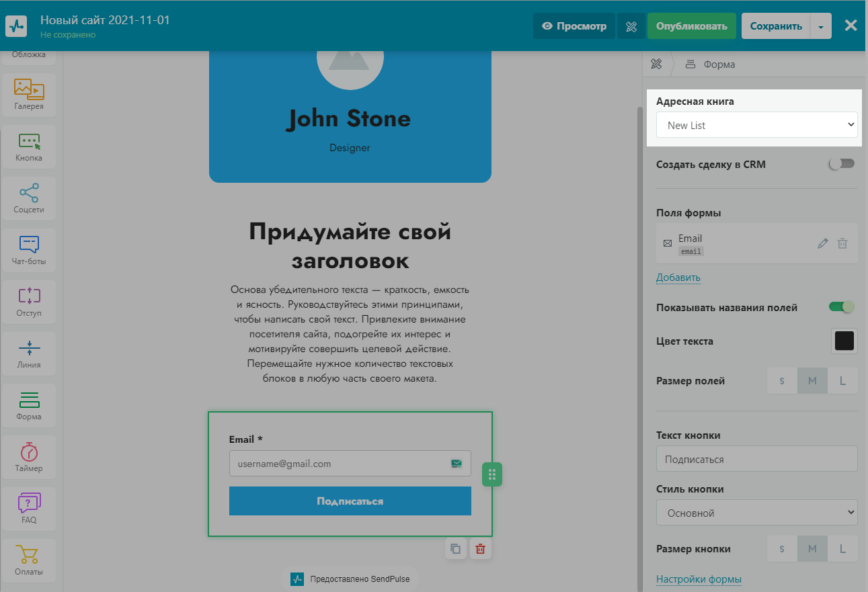Delete the Email field with trash icon
Image resolution: width=868 pixels, height=592 pixels.
click(842, 244)
